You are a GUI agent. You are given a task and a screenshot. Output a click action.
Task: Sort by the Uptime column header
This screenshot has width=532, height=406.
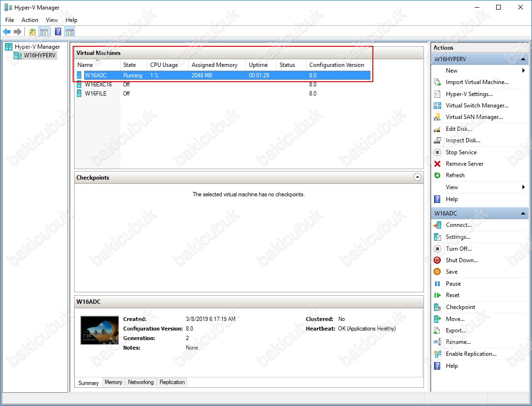click(x=261, y=65)
